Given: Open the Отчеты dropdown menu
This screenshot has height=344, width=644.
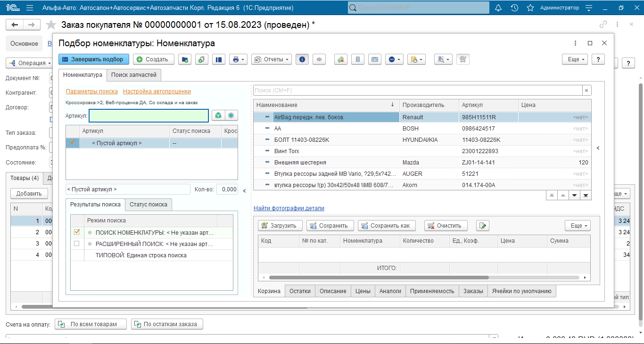Looking at the screenshot, I should click(x=272, y=59).
